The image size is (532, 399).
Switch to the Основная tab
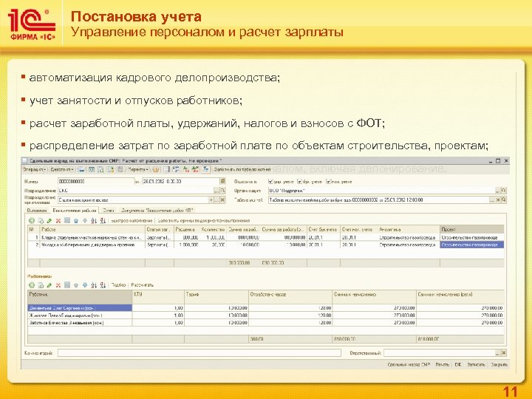pos(37,211)
